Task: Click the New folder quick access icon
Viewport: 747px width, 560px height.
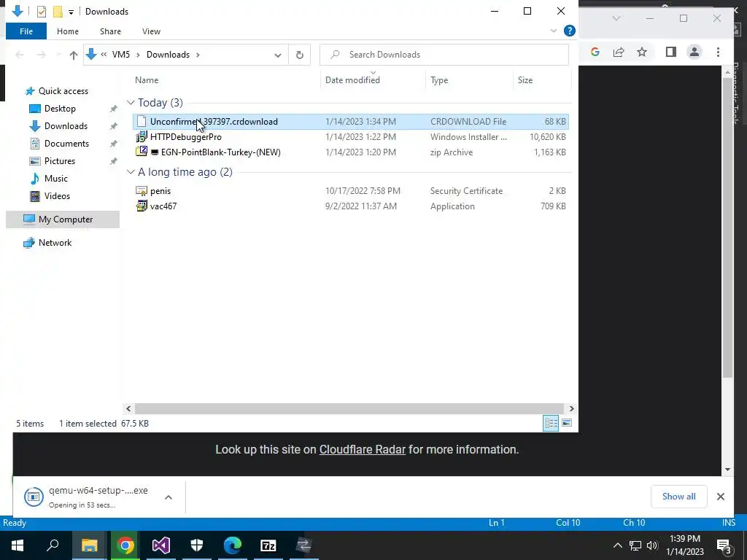Action: click(58, 12)
